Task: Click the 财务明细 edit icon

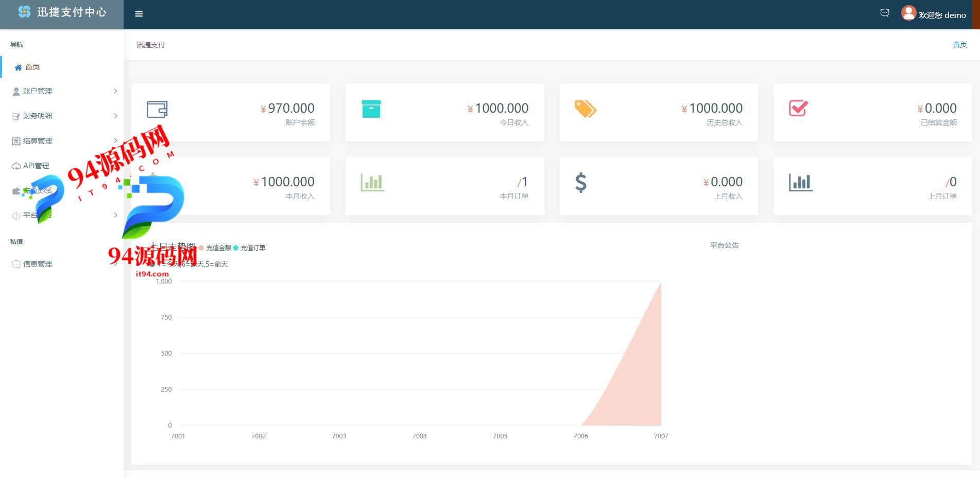Action: click(16, 116)
